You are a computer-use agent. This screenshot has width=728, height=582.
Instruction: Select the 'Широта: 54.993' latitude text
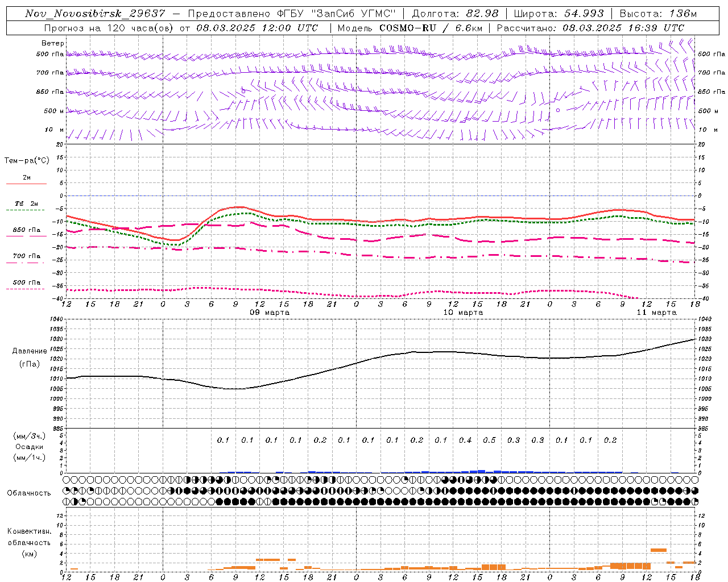559,14
